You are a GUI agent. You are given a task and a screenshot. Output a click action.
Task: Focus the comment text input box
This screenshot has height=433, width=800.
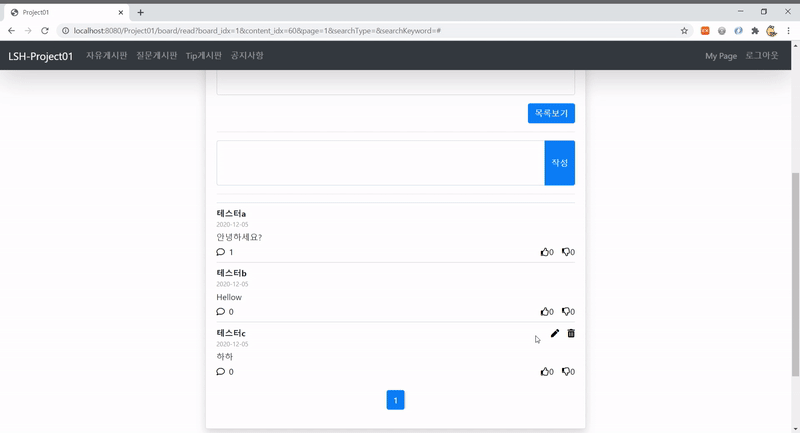pyautogui.click(x=381, y=163)
